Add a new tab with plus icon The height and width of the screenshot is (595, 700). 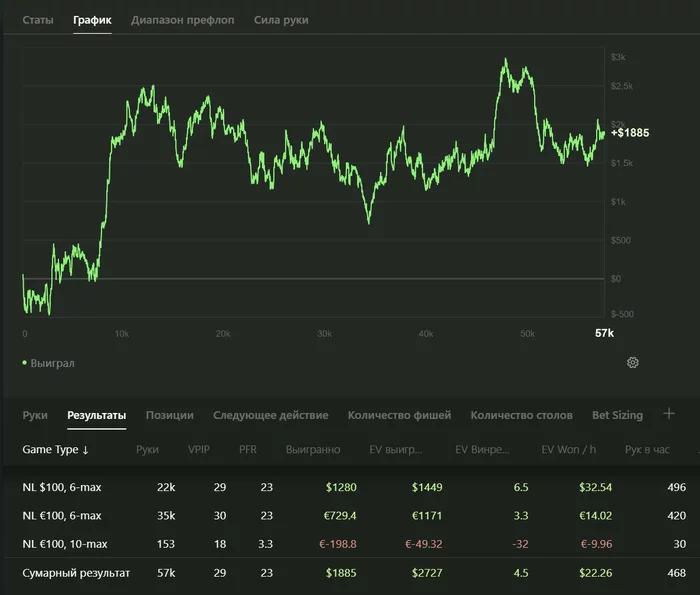669,414
